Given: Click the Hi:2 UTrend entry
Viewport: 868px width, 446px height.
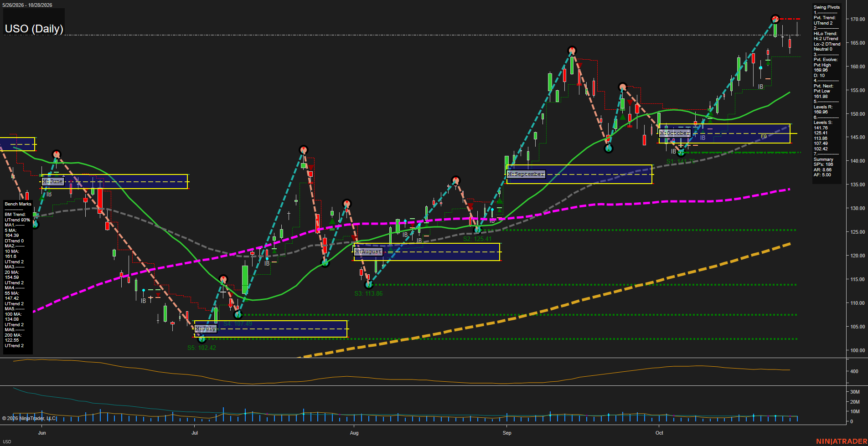Looking at the screenshot, I should 826,39.
